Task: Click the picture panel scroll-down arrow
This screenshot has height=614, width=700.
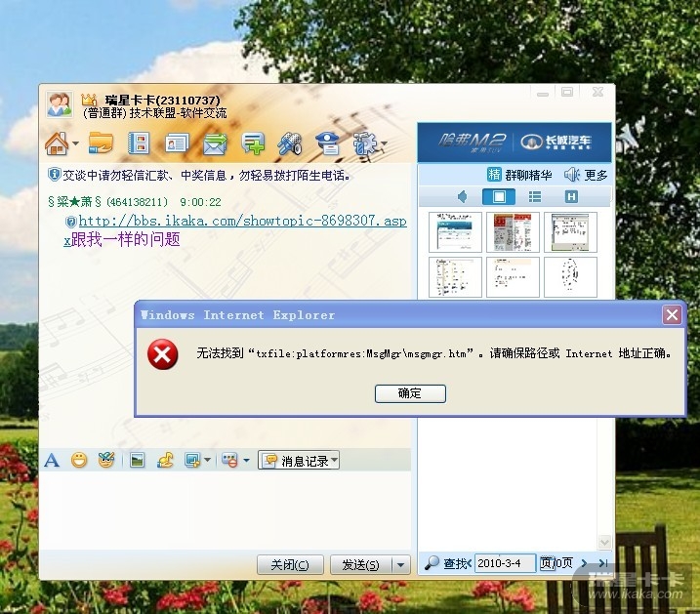Action: pos(604,542)
